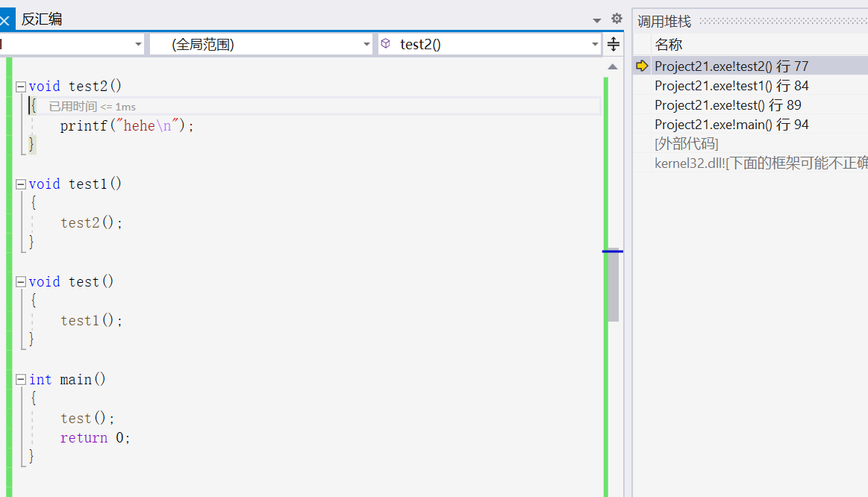Collapse the void test1() function

pos(21,184)
